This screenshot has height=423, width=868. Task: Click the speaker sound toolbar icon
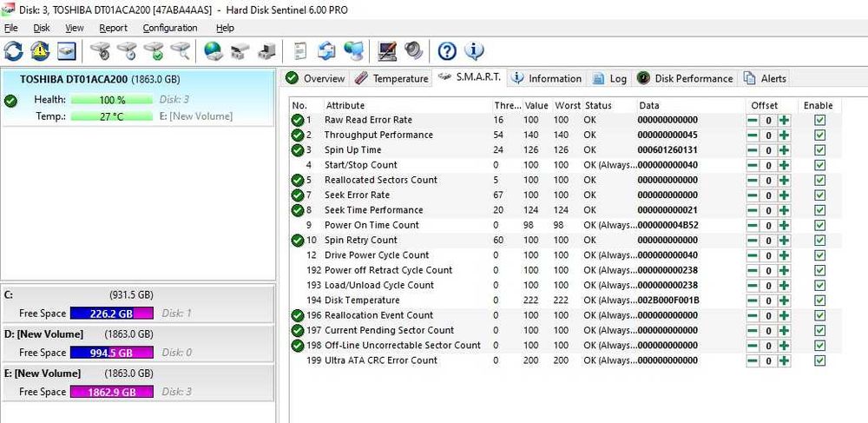[413, 51]
